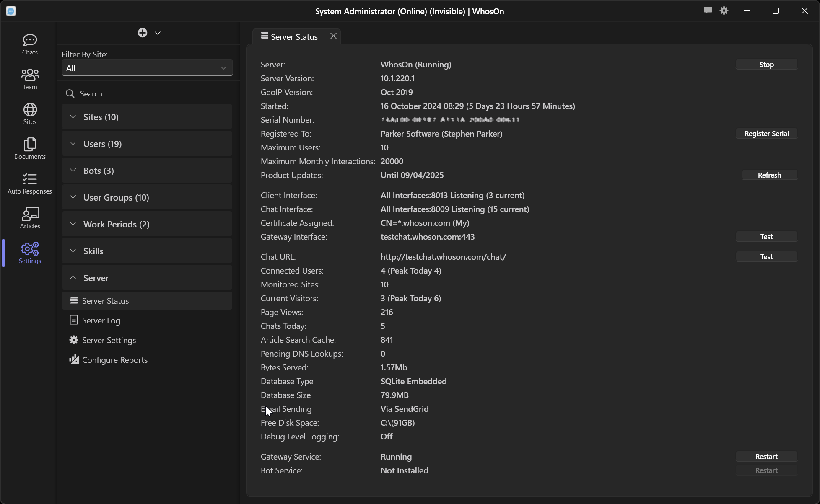Open the Team section
This screenshot has height=504, width=820.
tap(30, 79)
